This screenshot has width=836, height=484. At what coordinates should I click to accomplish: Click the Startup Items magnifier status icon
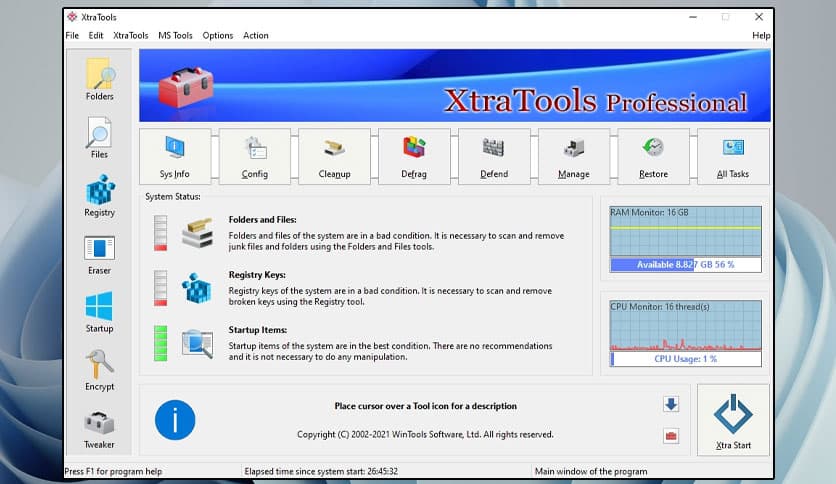click(x=197, y=344)
